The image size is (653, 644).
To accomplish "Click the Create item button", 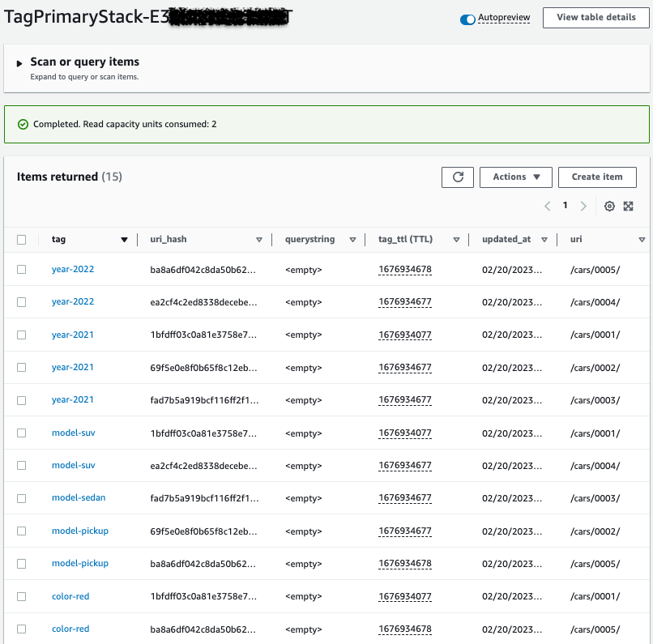I will click(597, 177).
